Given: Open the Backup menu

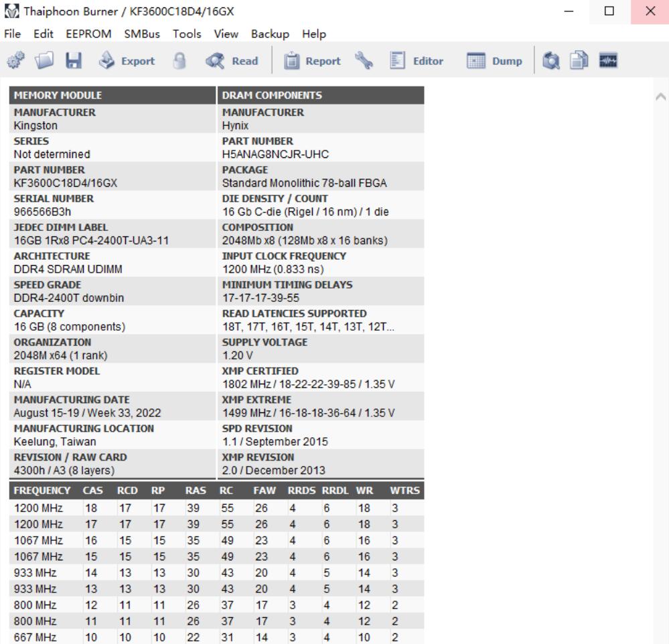Looking at the screenshot, I should click(270, 33).
